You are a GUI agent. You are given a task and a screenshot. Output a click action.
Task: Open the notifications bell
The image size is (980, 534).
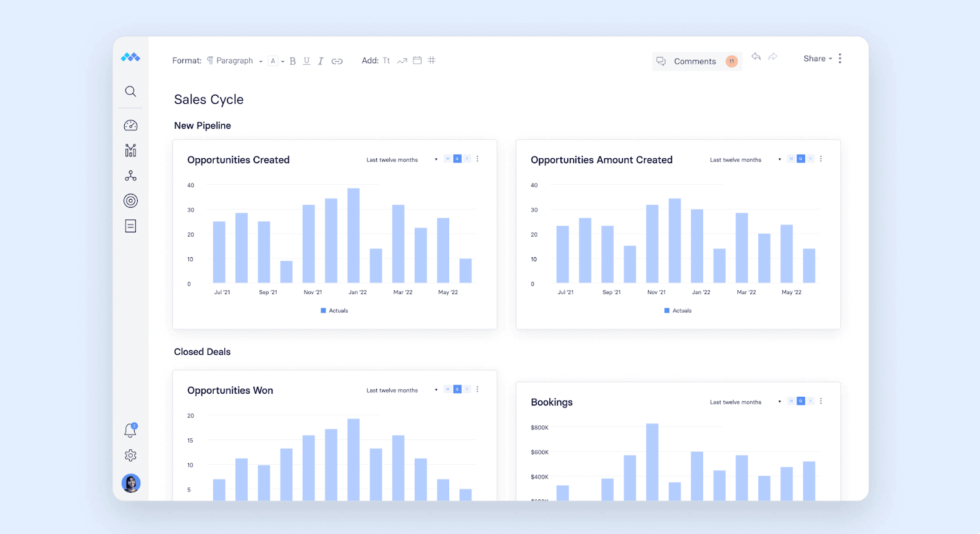click(130, 430)
